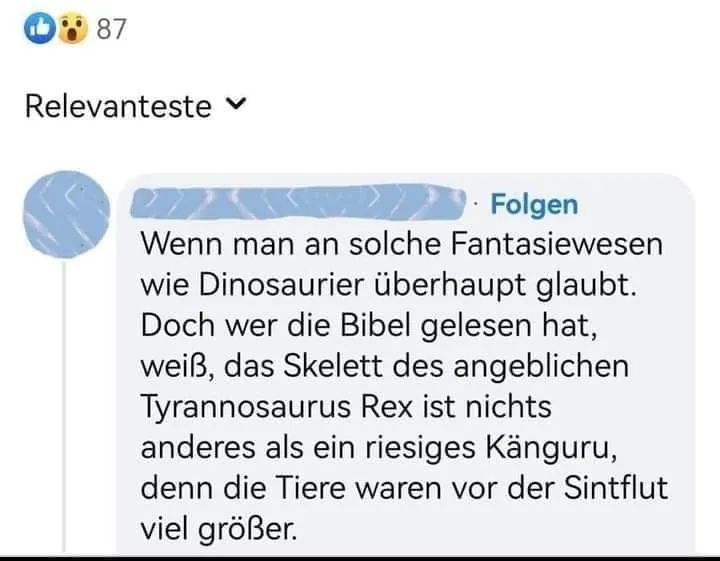Image resolution: width=720 pixels, height=561 pixels.
Task: Click the Wow emoji reaction icon
Action: point(73,29)
